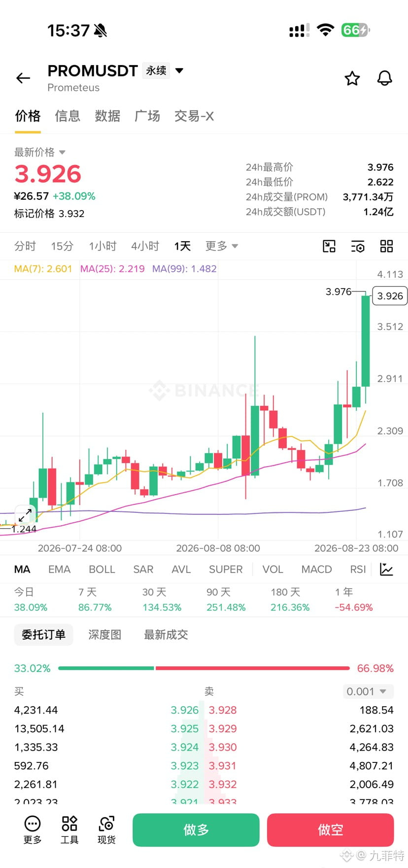
Task: Tap 7 天 return 86.77%
Action: pos(95,607)
